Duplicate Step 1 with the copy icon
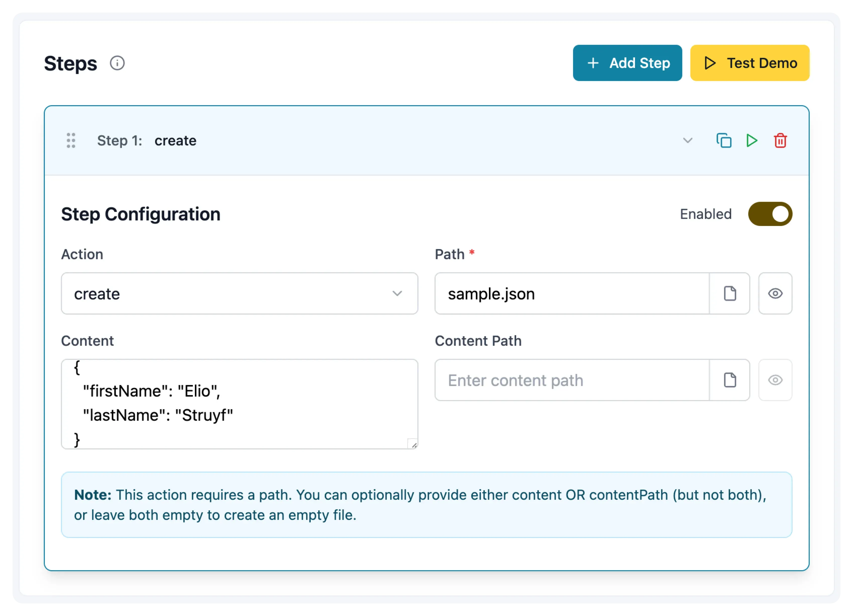853x616 pixels. [x=724, y=141]
